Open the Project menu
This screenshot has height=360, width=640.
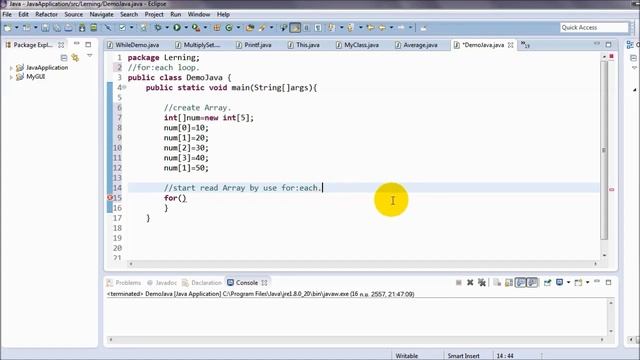[x=154, y=14]
